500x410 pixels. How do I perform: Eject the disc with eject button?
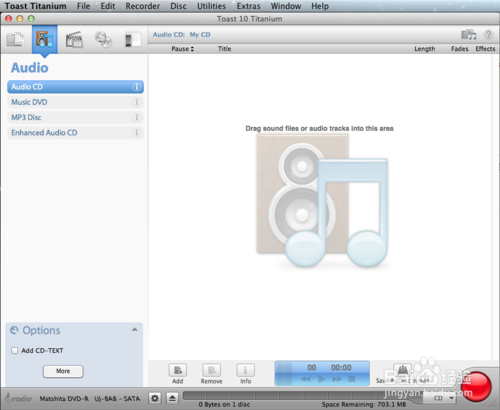tap(172, 398)
